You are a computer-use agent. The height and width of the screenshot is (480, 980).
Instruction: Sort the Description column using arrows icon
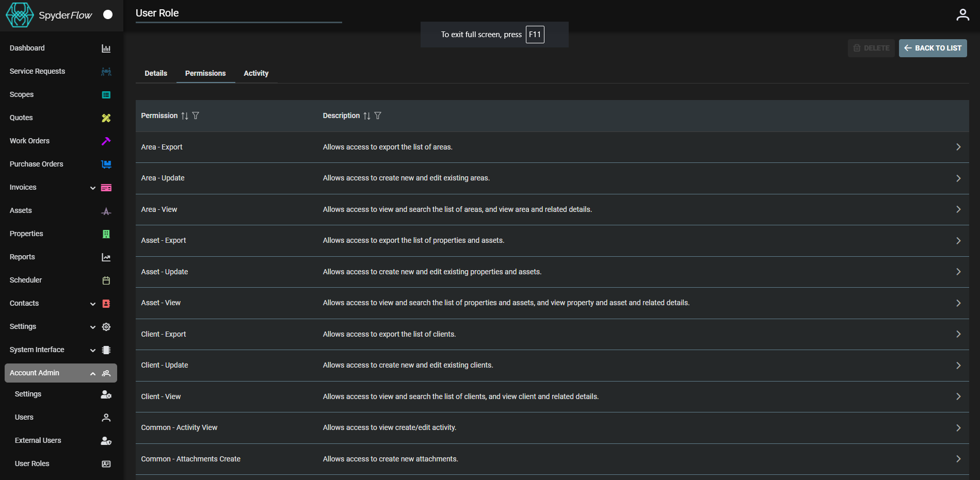pos(366,116)
